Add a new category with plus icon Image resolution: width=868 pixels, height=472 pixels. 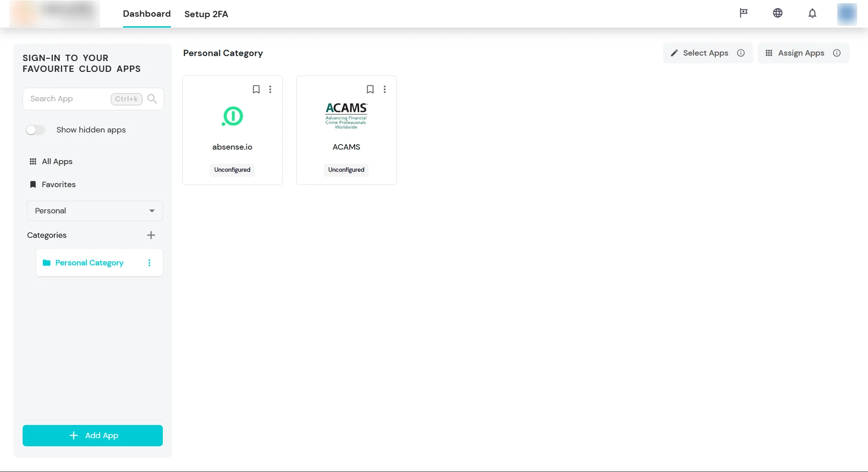[151, 235]
